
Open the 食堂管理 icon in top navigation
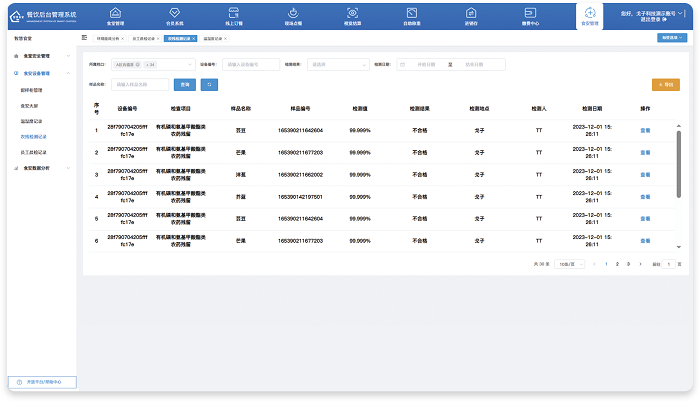click(x=118, y=15)
